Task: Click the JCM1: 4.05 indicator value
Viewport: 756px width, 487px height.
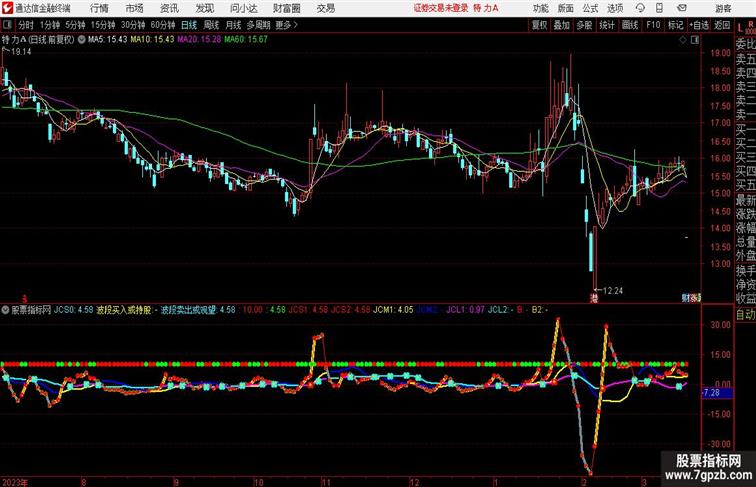Action: [x=393, y=310]
